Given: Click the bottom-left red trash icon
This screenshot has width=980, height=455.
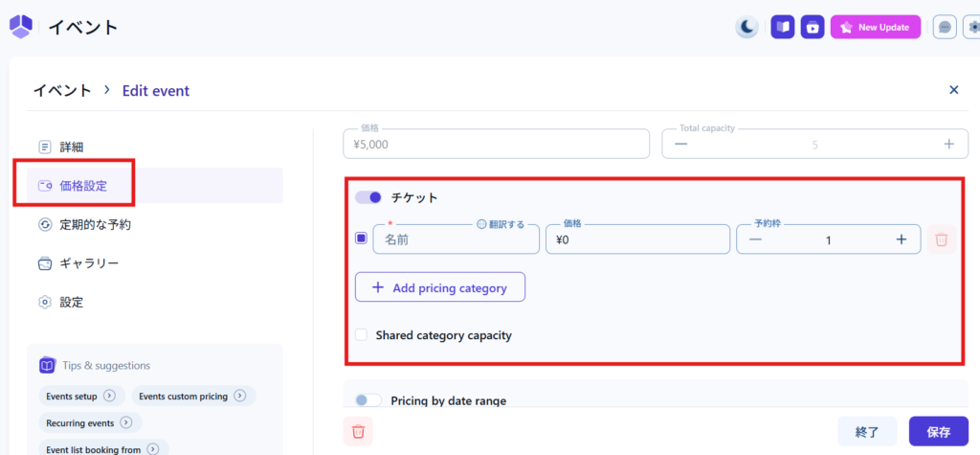Looking at the screenshot, I should tap(358, 431).
